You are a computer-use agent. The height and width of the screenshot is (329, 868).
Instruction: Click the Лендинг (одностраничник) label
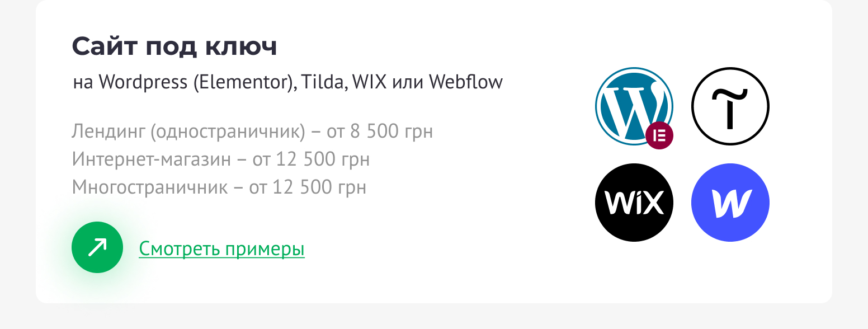point(188,132)
